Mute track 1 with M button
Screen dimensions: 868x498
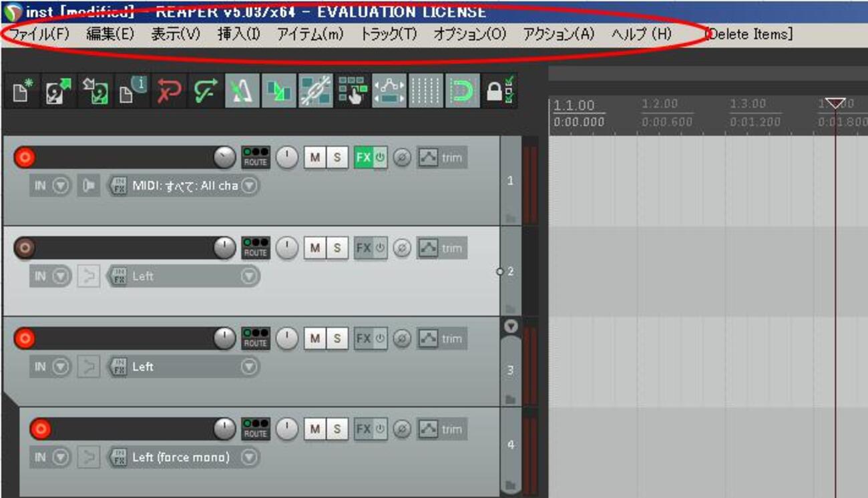[x=315, y=158]
